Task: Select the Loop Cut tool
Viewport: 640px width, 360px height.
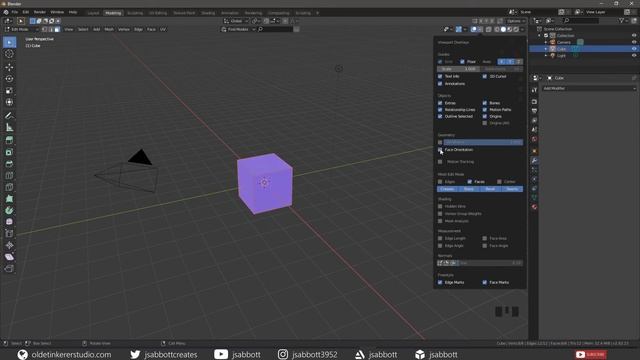Action: [9, 176]
